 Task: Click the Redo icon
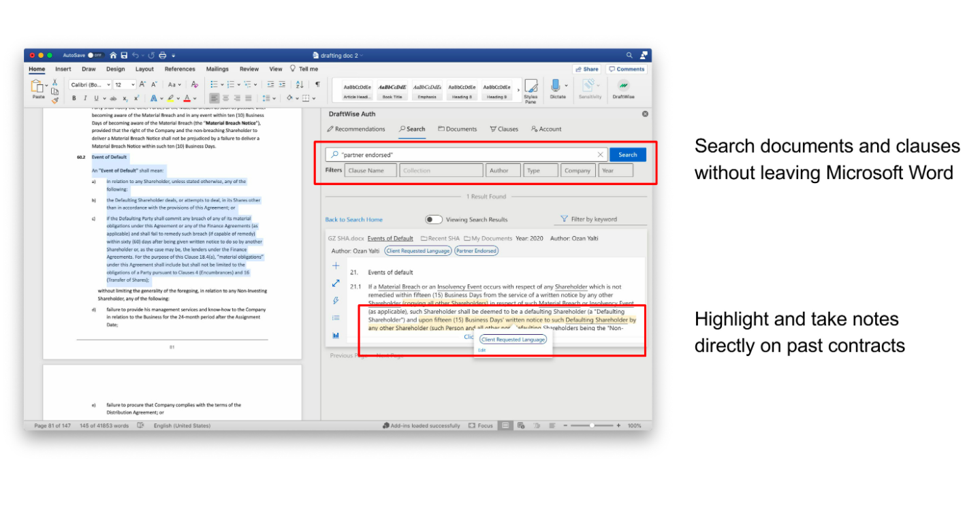151,55
